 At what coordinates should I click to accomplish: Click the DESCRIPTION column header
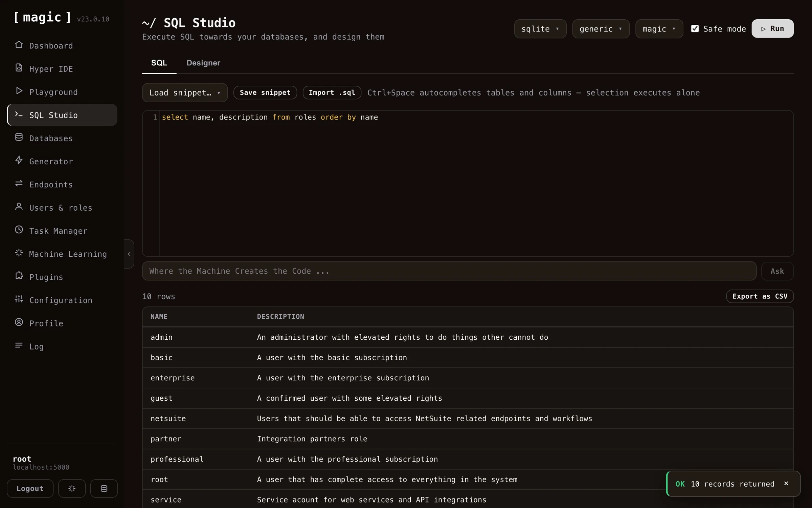[280, 316]
